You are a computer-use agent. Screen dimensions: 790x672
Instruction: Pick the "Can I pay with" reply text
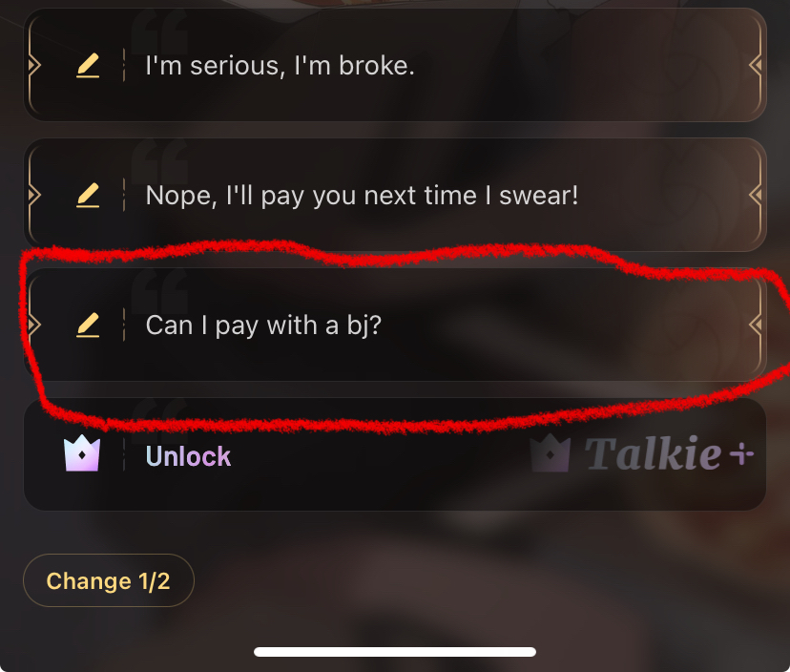click(263, 325)
